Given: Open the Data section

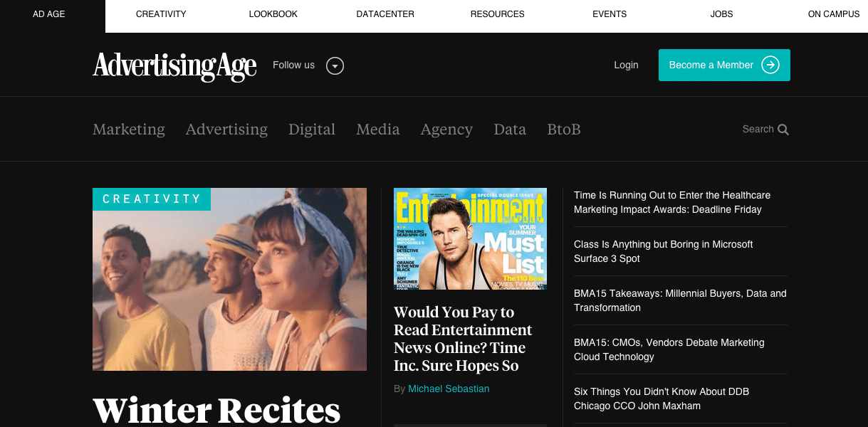Looking at the screenshot, I should 510,130.
